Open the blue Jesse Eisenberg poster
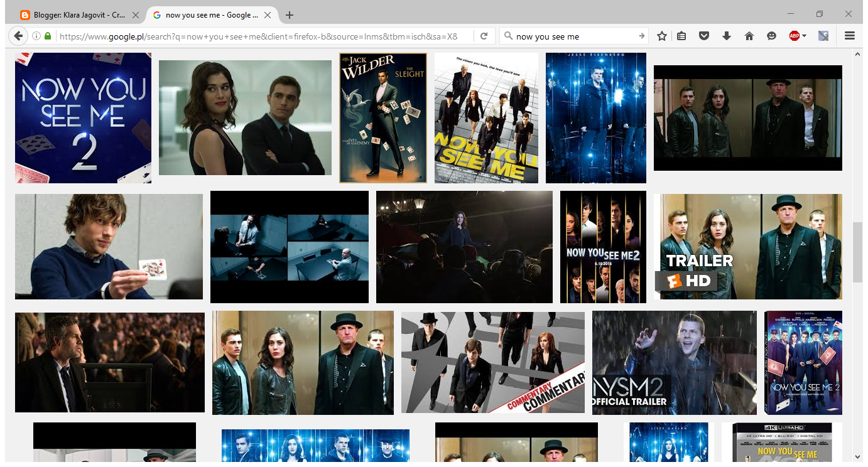The image size is (868, 467). (596, 118)
